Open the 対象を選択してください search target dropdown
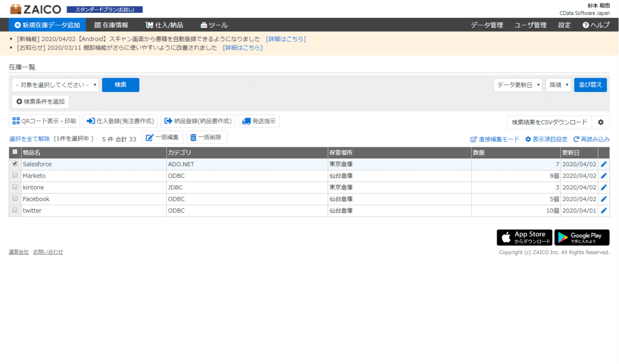The image size is (619, 364). click(x=55, y=85)
